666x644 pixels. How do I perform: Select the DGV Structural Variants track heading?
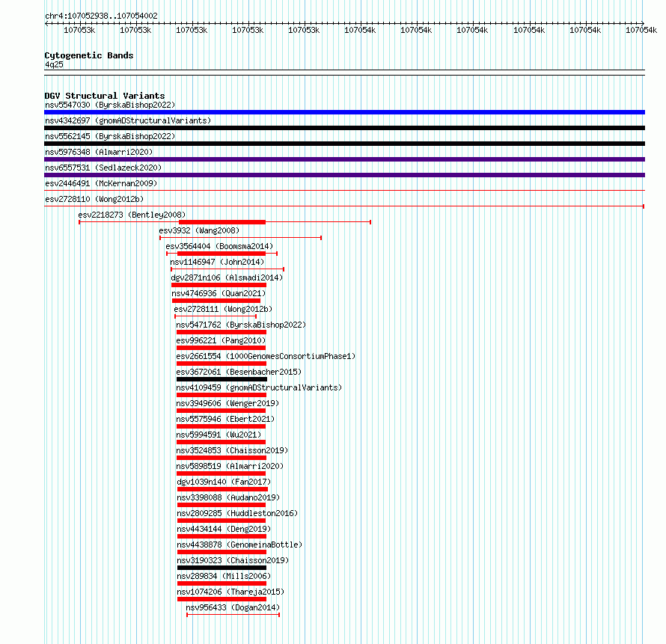pyautogui.click(x=105, y=96)
